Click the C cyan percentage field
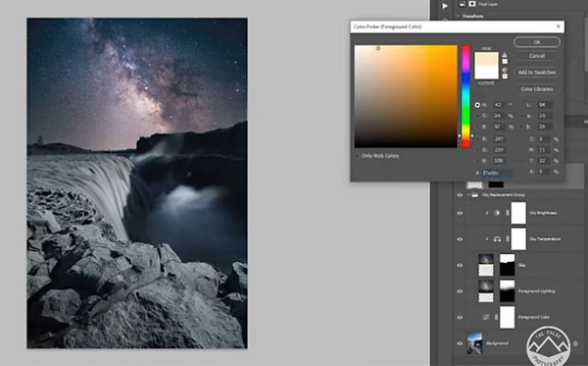Image resolution: width=588 pixels, height=366 pixels. 544,139
